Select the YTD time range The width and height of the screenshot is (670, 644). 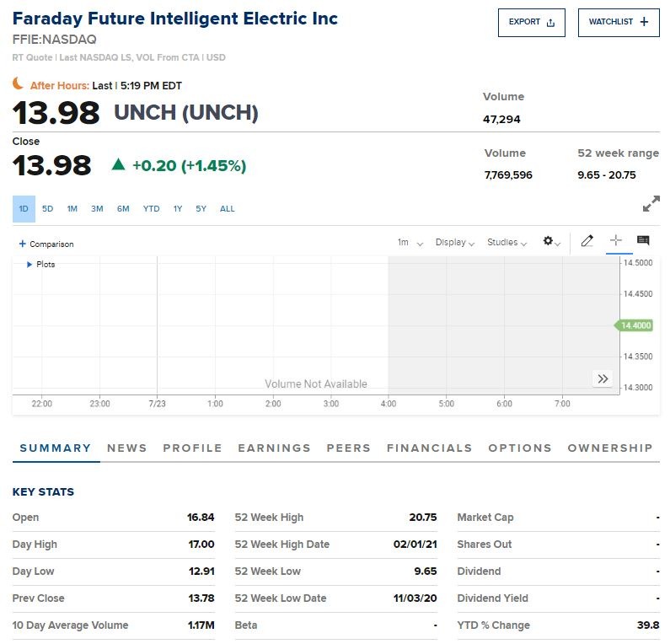pyautogui.click(x=151, y=209)
